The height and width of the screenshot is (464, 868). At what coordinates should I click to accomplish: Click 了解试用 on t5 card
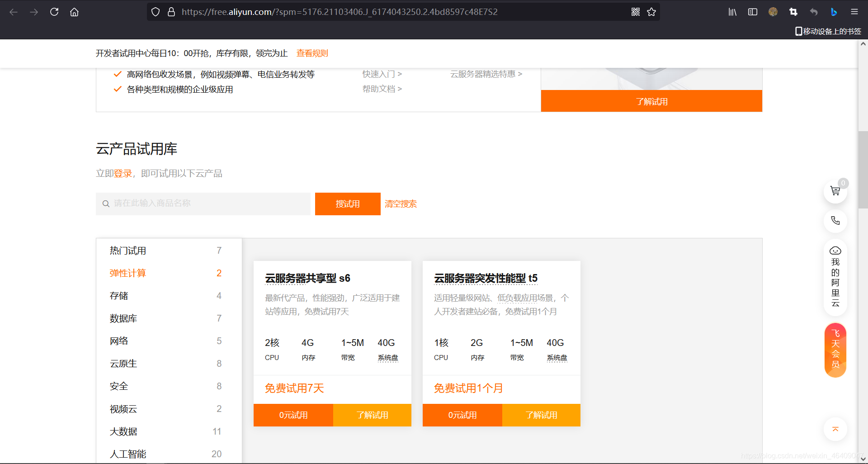[541, 415]
